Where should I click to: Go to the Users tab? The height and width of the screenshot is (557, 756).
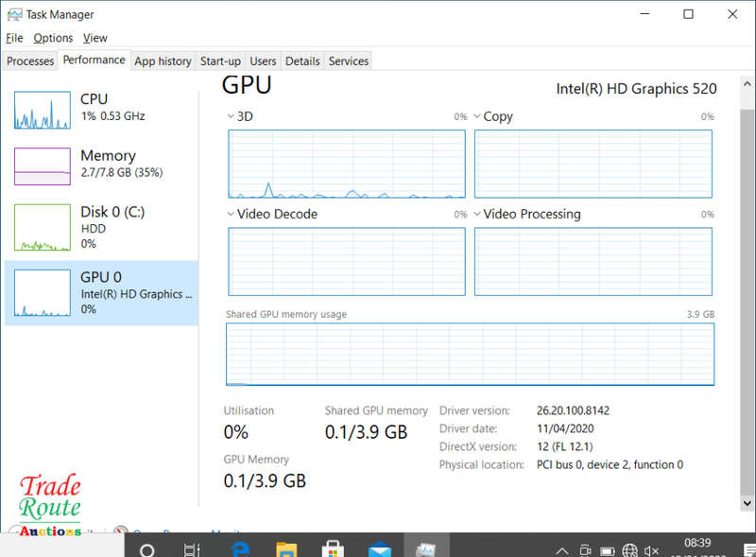(263, 61)
